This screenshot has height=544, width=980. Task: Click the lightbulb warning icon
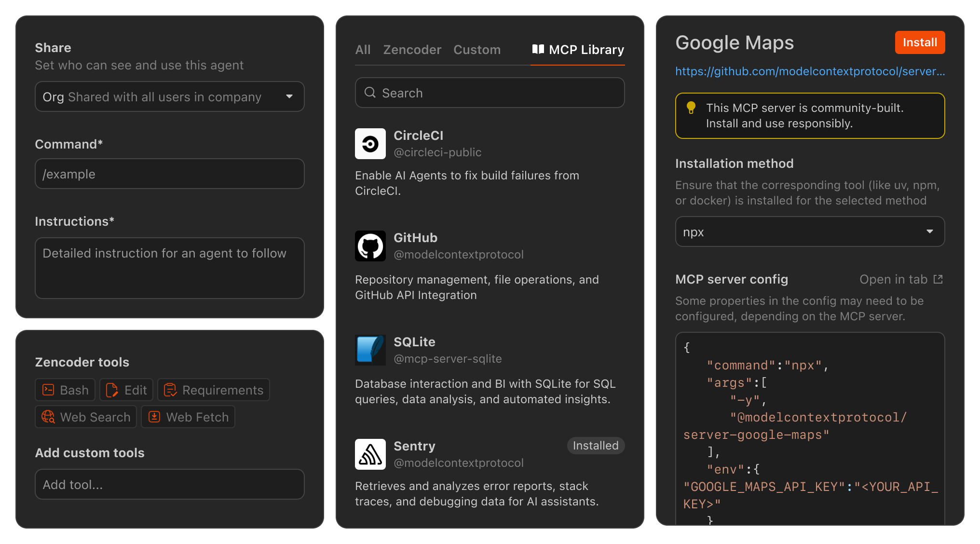coord(691,108)
